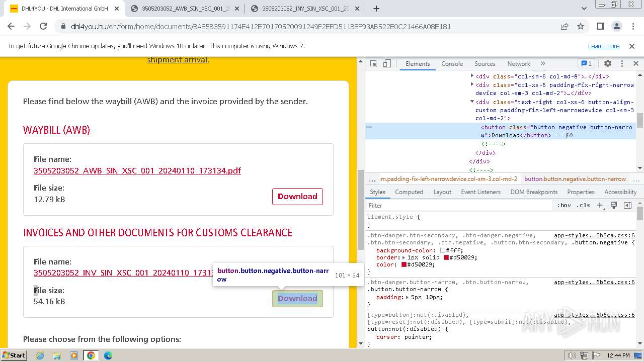This screenshot has height=362, width=644.
Task: Toggle the computed styles sidebar icon
Action: pos(627,206)
